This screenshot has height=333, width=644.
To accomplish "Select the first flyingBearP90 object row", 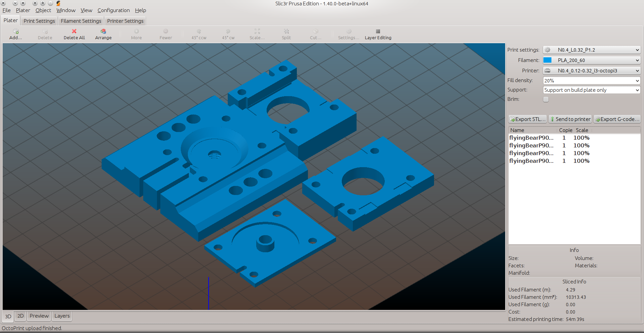I will tap(574, 138).
